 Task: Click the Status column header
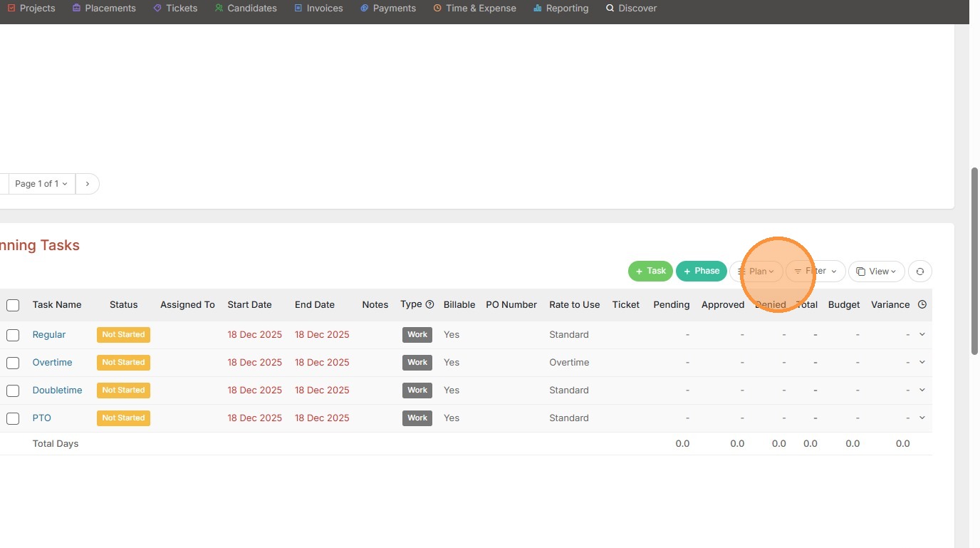[124, 305]
